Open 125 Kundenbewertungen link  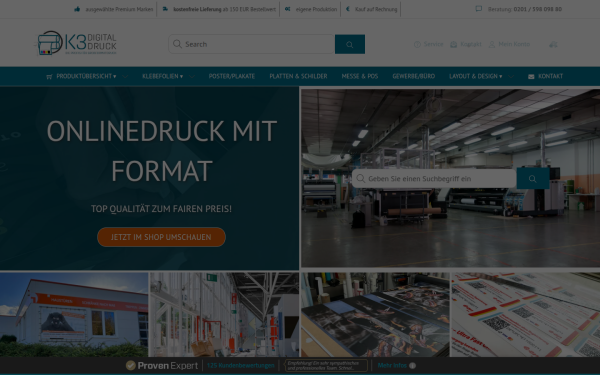coord(241,365)
